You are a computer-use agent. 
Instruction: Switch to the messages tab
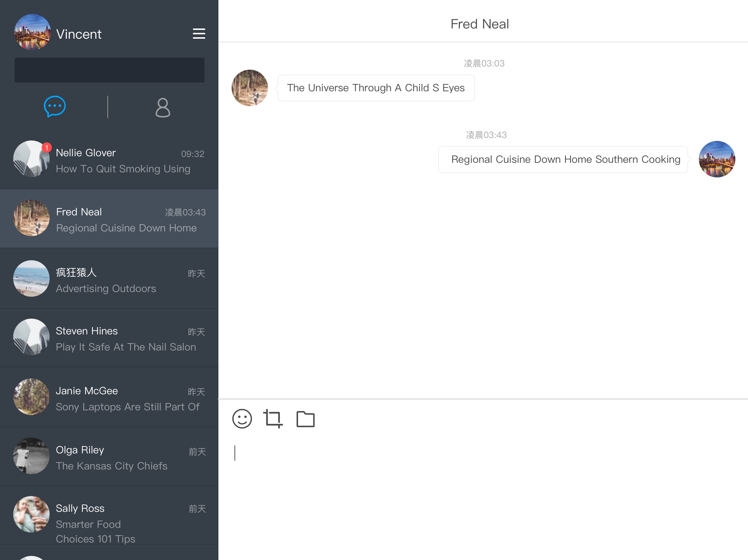(55, 106)
